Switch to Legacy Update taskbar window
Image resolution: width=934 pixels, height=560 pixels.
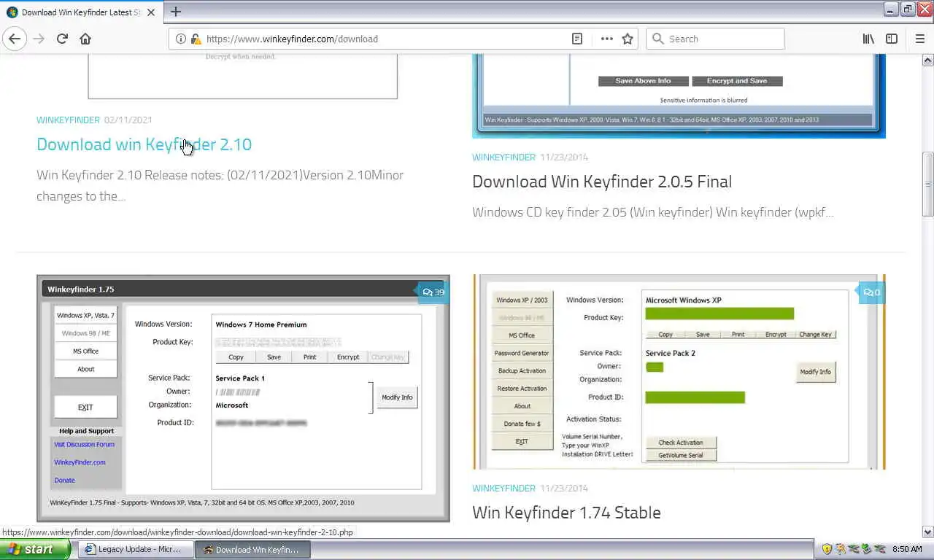coord(136,549)
